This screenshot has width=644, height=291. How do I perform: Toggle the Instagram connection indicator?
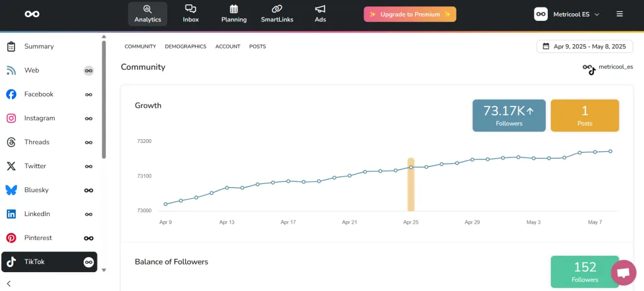click(89, 118)
